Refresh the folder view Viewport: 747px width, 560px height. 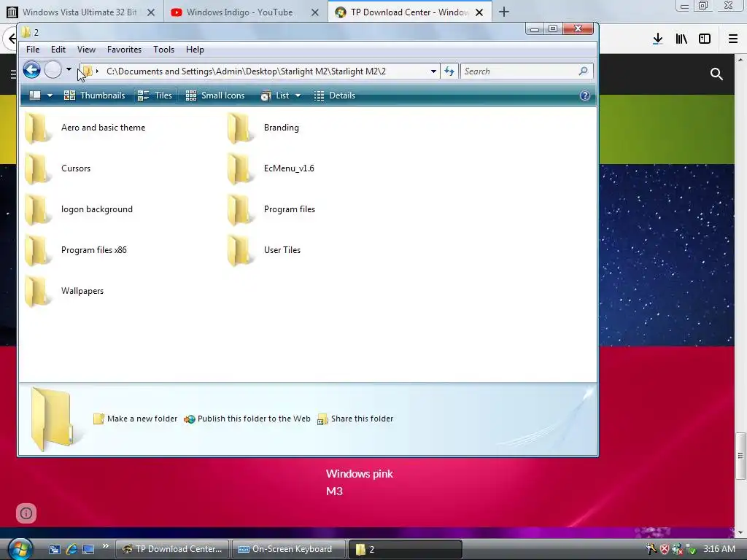pyautogui.click(x=449, y=71)
